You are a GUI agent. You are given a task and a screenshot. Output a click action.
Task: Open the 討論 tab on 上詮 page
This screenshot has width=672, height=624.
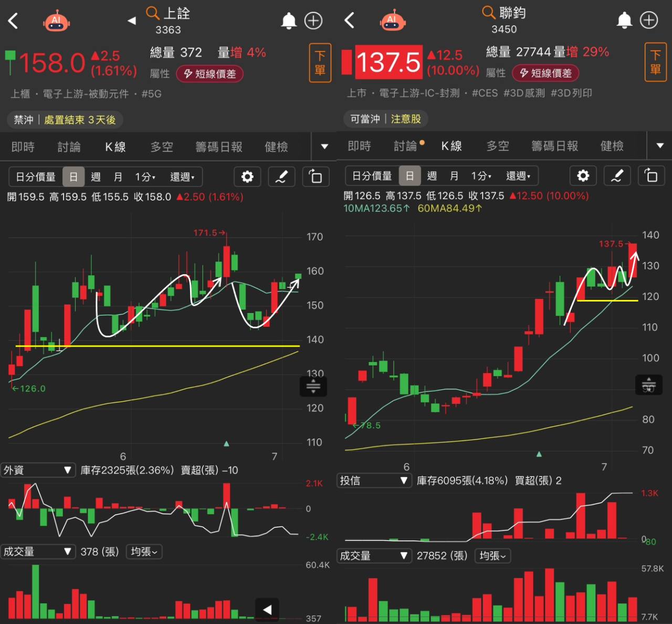point(69,147)
